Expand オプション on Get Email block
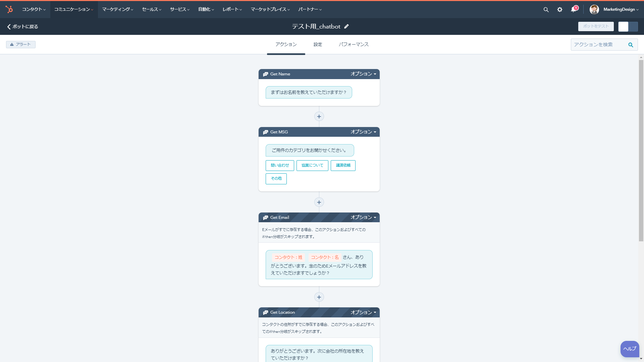This screenshot has height=362, width=644. 363,218
